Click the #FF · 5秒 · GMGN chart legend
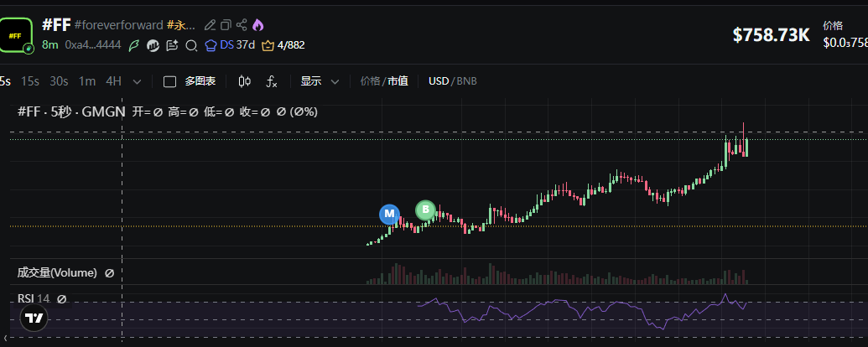This screenshot has width=868, height=347. click(x=70, y=111)
